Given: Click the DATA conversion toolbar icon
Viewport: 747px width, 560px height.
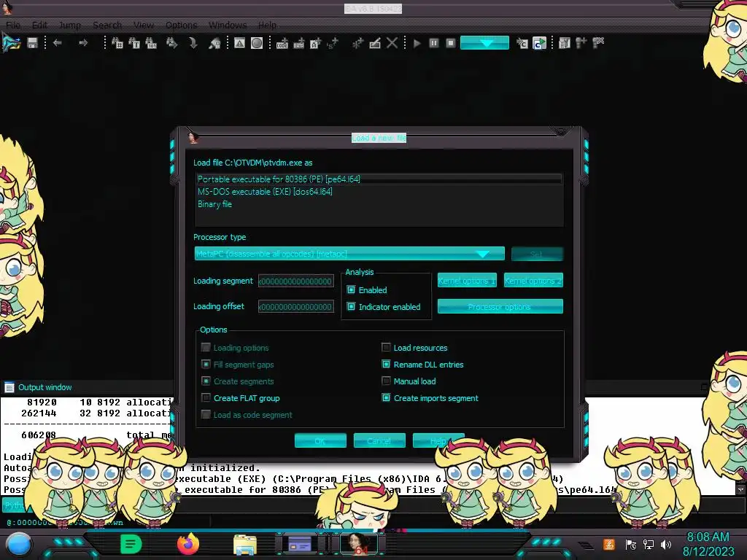Looking at the screenshot, I should (298, 43).
